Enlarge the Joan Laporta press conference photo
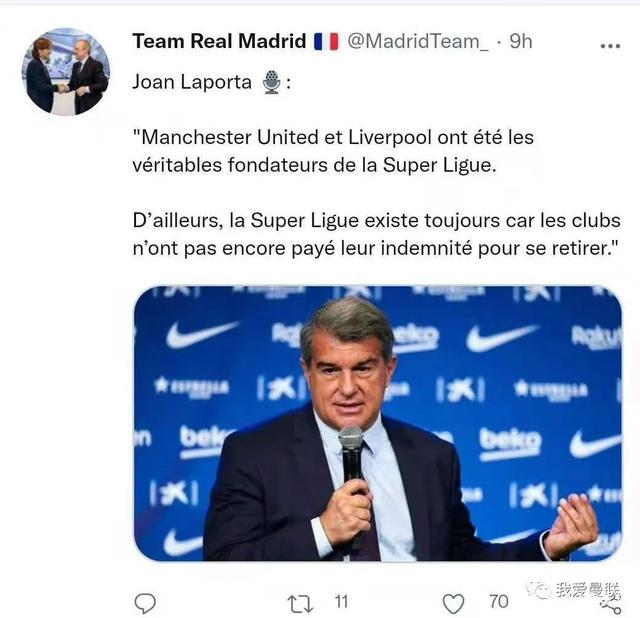Viewport: 640px width, 618px height. pos(377,423)
